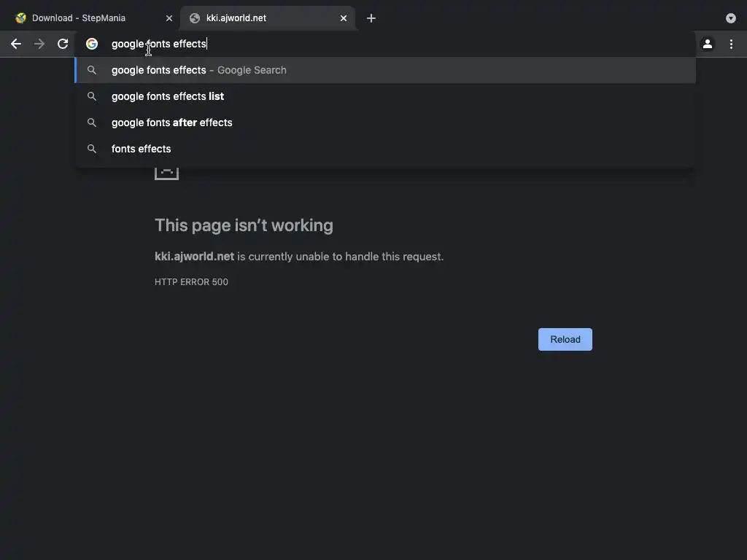Click the forward navigation arrow
The height and width of the screenshot is (560, 747).
[39, 44]
